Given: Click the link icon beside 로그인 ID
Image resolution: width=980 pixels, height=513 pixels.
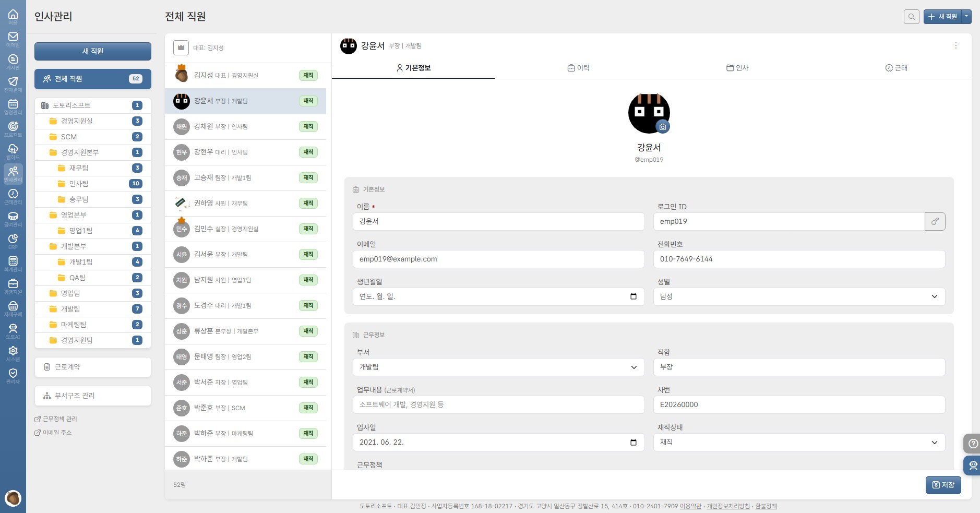Looking at the screenshot, I should point(935,221).
